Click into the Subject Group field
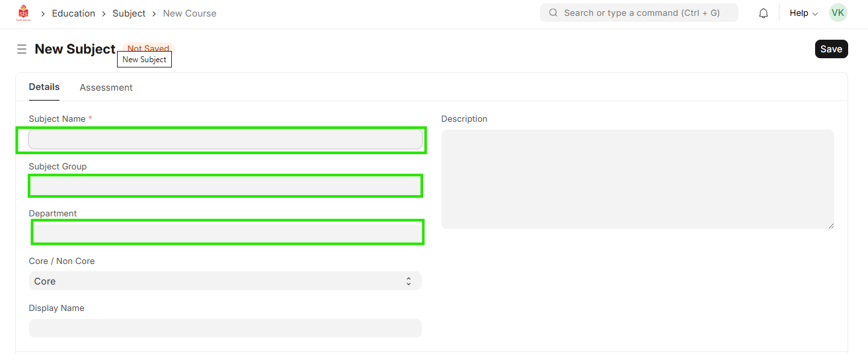The width and height of the screenshot is (868, 354). pos(225,187)
